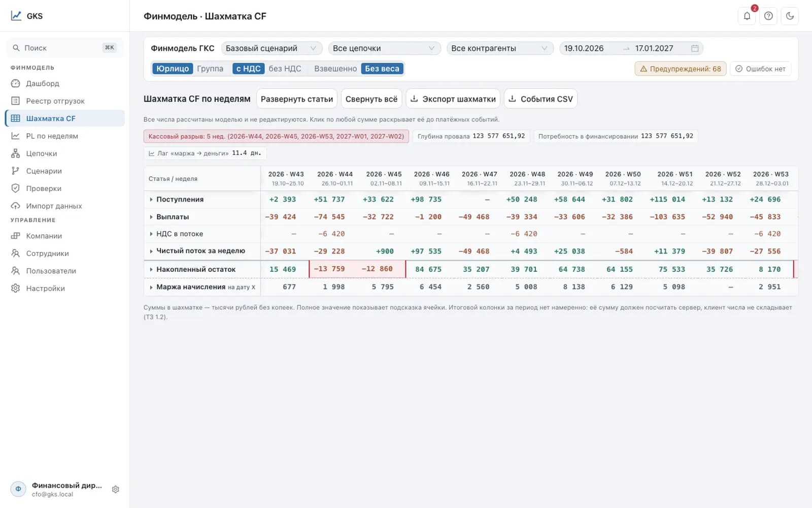Switch to Группа mode
812x508 pixels.
210,69
